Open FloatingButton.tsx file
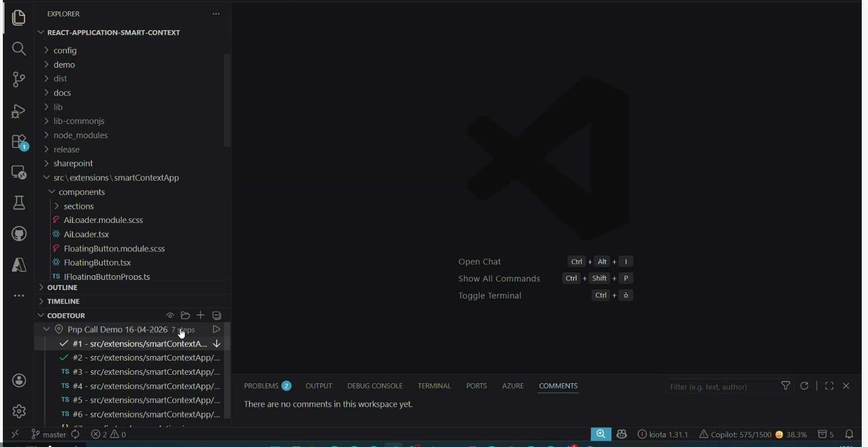The height and width of the screenshot is (447, 868). coord(97,263)
